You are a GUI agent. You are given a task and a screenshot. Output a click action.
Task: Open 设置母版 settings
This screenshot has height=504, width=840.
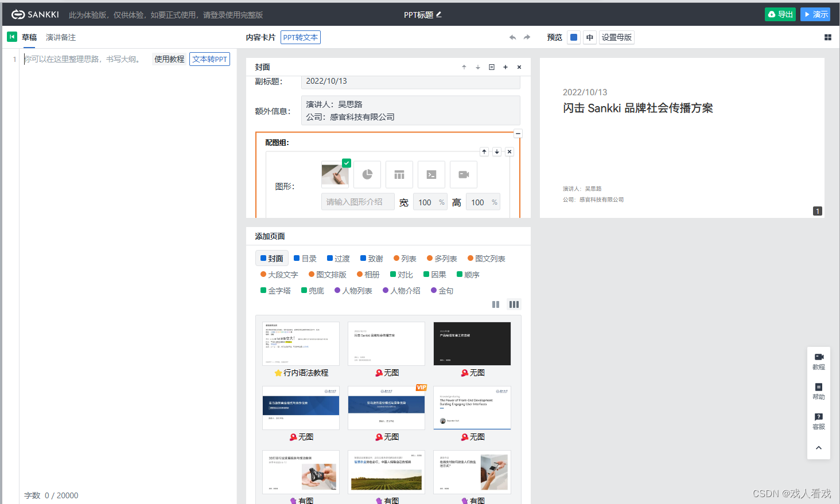pyautogui.click(x=617, y=37)
